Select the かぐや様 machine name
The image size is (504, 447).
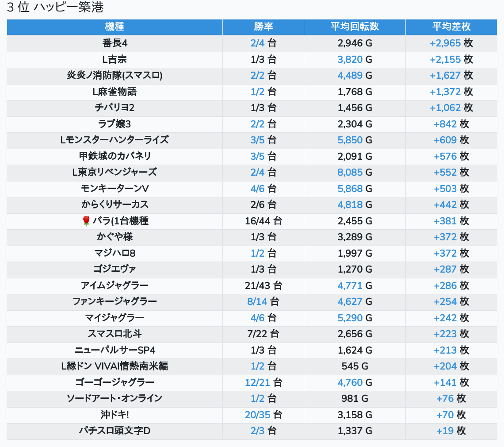(115, 237)
